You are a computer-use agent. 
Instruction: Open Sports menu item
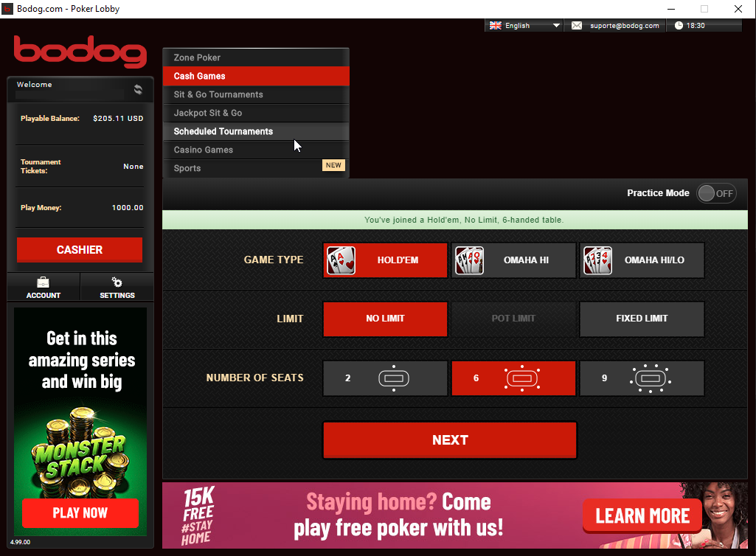pos(256,168)
